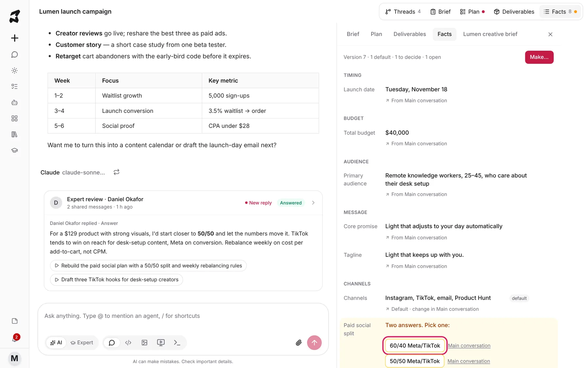The width and height of the screenshot is (588, 368).
Task: Click Draft three TikTok hooks suggestion
Action: [x=116, y=280]
